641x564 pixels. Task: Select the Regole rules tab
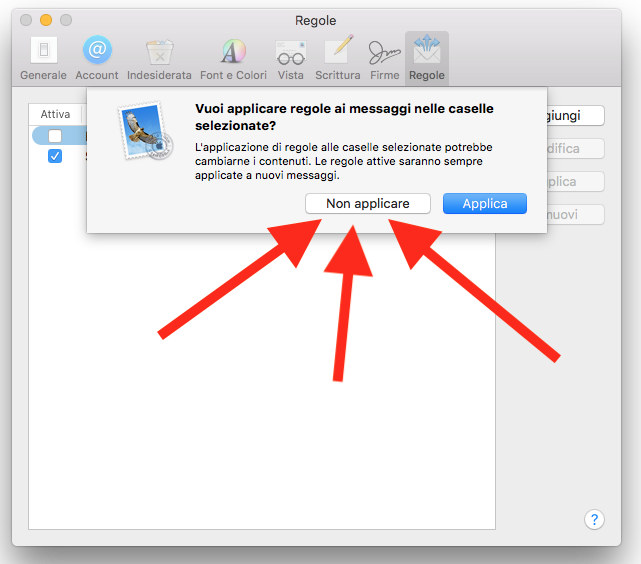pyautogui.click(x=427, y=58)
